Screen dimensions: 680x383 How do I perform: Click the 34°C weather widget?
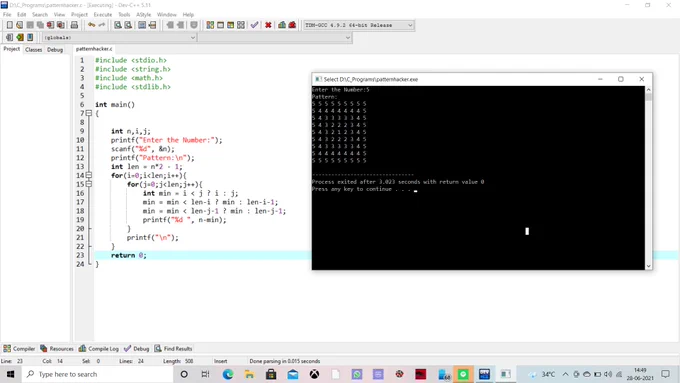(542, 374)
